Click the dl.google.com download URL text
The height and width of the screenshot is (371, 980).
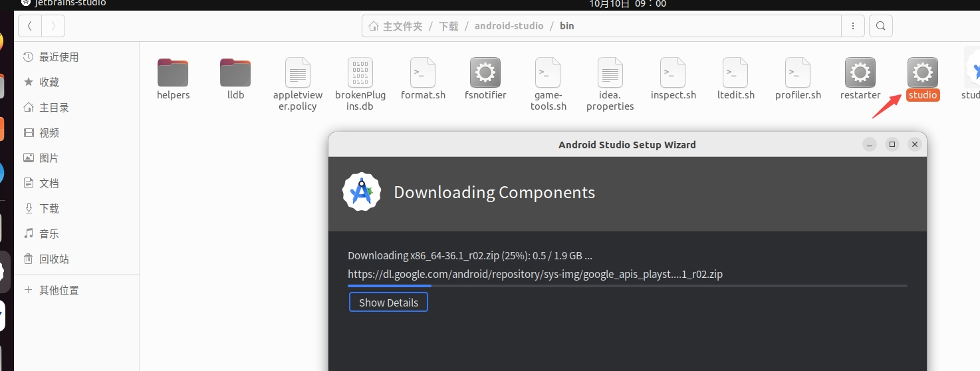(x=535, y=274)
